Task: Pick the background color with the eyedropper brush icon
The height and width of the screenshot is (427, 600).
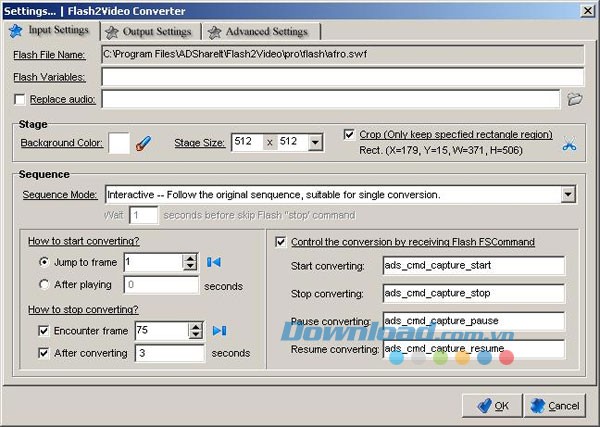Action: [x=143, y=143]
